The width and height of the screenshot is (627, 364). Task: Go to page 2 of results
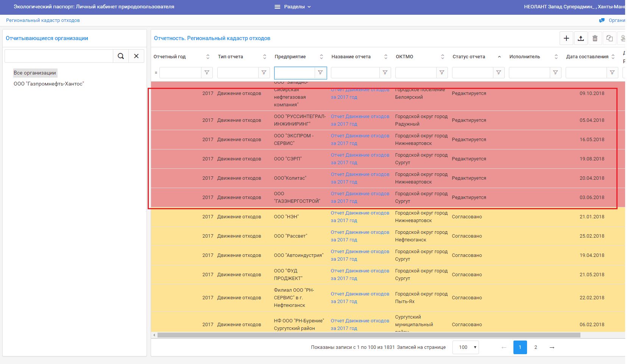(535, 347)
